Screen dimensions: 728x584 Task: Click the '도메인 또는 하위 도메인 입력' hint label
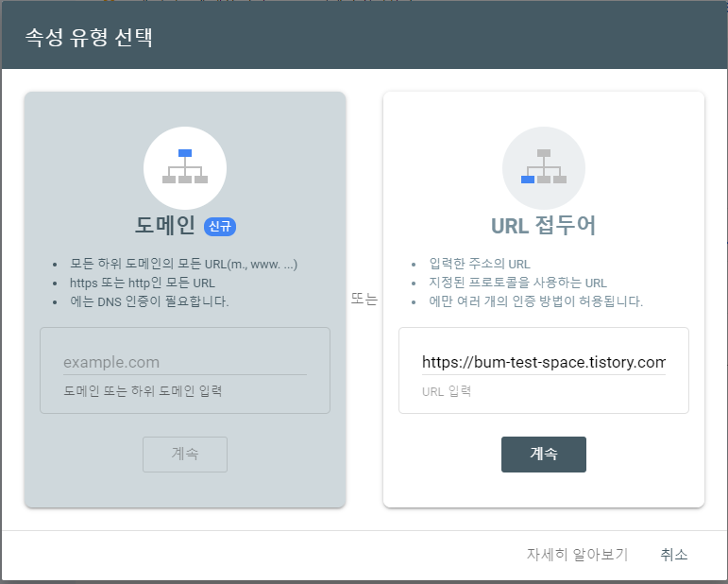(x=143, y=391)
